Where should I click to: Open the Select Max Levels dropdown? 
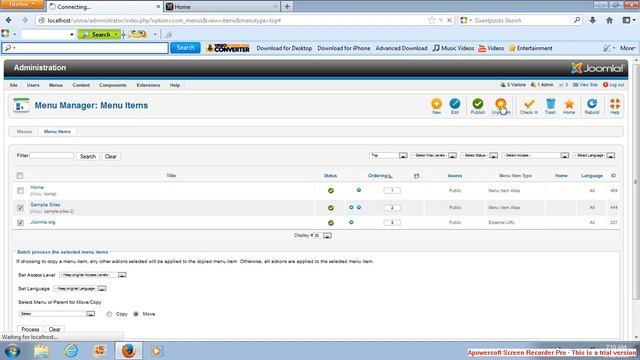point(434,156)
